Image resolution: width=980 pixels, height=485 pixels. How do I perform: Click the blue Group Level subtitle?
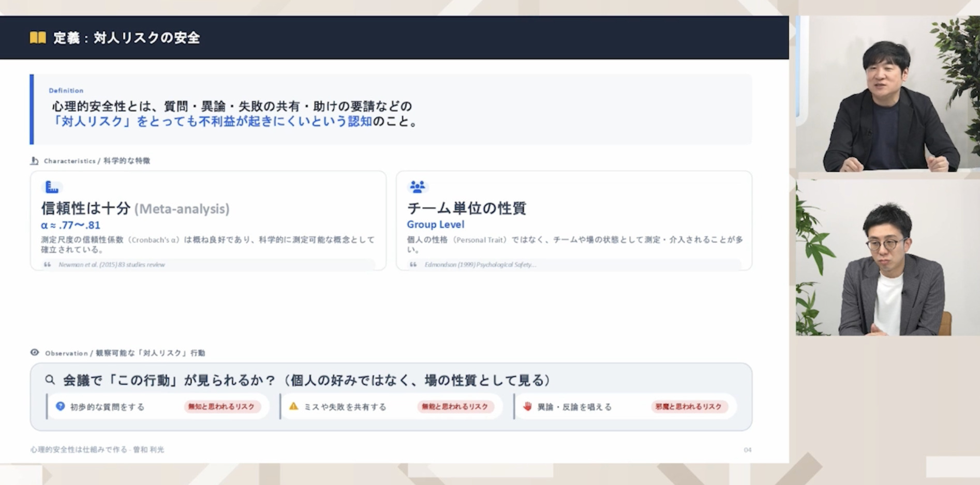(436, 225)
